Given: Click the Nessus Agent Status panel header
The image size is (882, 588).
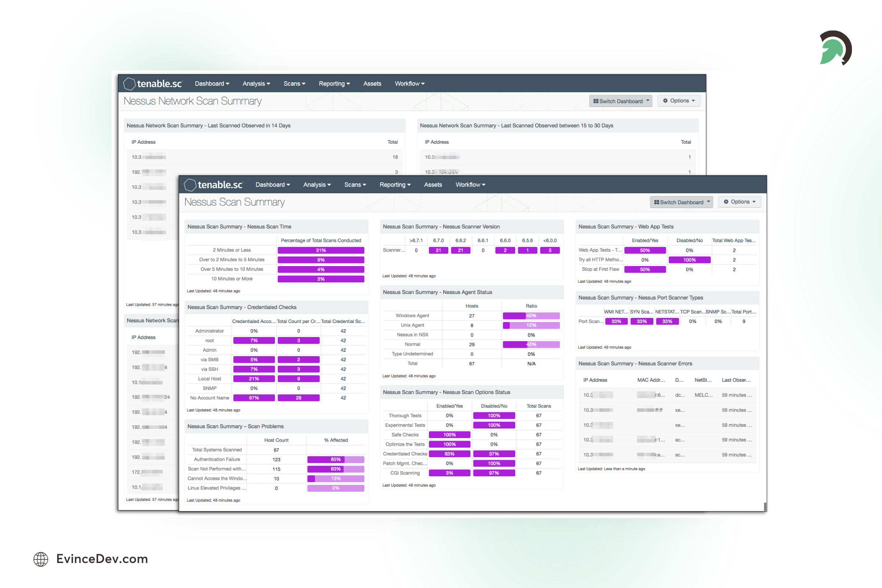Looking at the screenshot, I should tap(472, 292).
